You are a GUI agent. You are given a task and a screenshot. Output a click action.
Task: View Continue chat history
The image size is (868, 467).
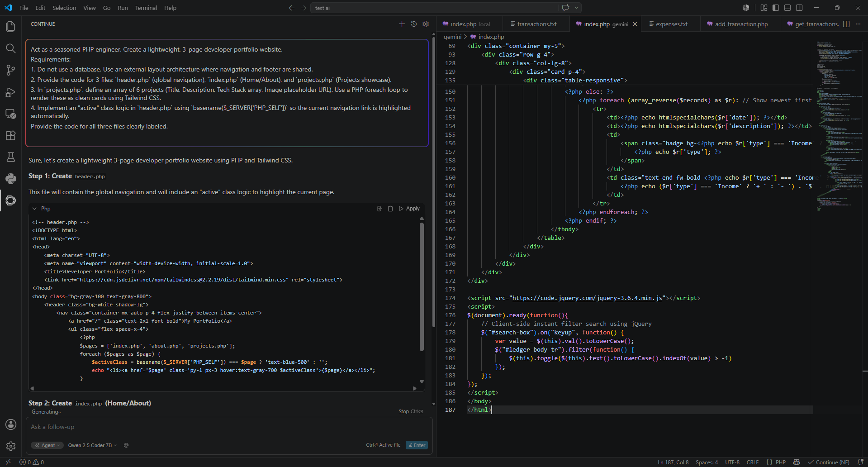coord(413,24)
